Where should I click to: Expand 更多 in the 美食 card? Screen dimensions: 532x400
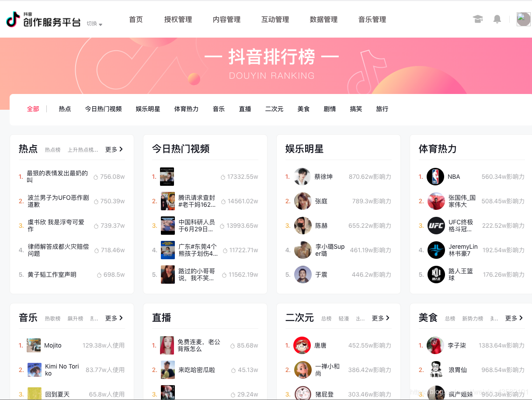tap(514, 318)
